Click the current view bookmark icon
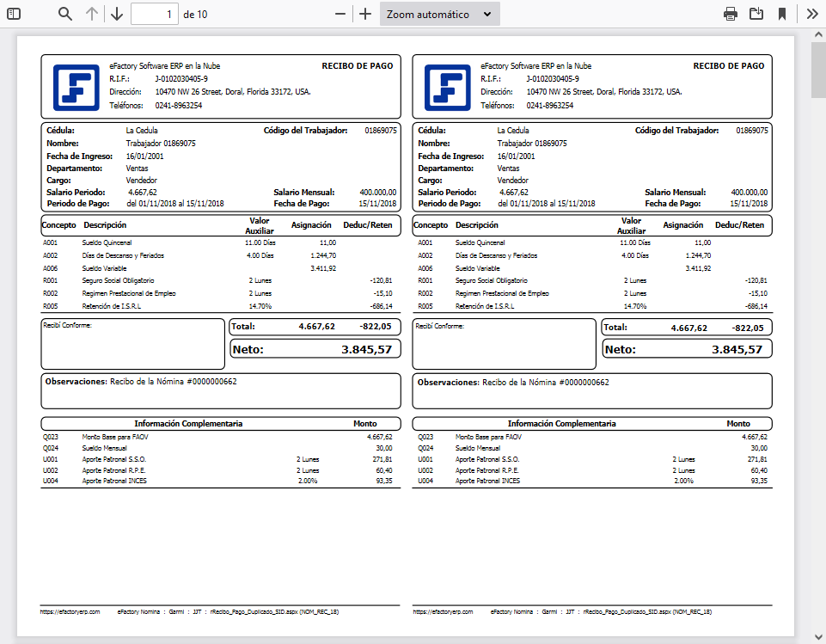826x644 pixels. pyautogui.click(x=781, y=14)
